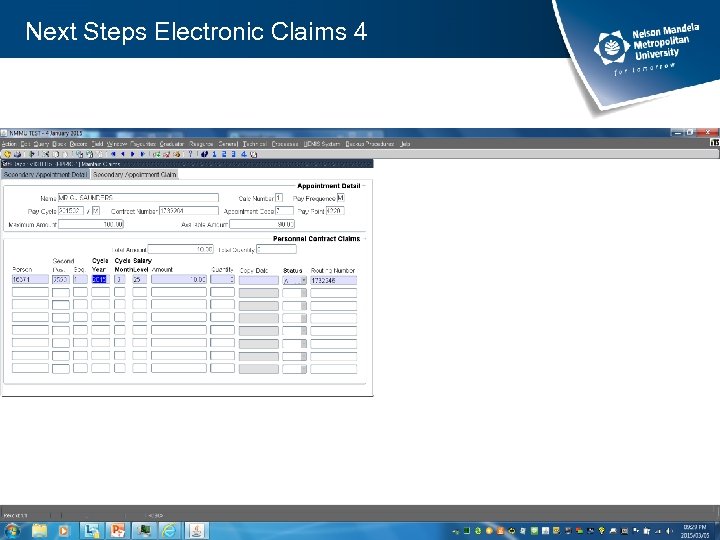Click the blue number 4 toolbar icon
Image resolution: width=720 pixels, height=540 pixels.
tap(243, 154)
